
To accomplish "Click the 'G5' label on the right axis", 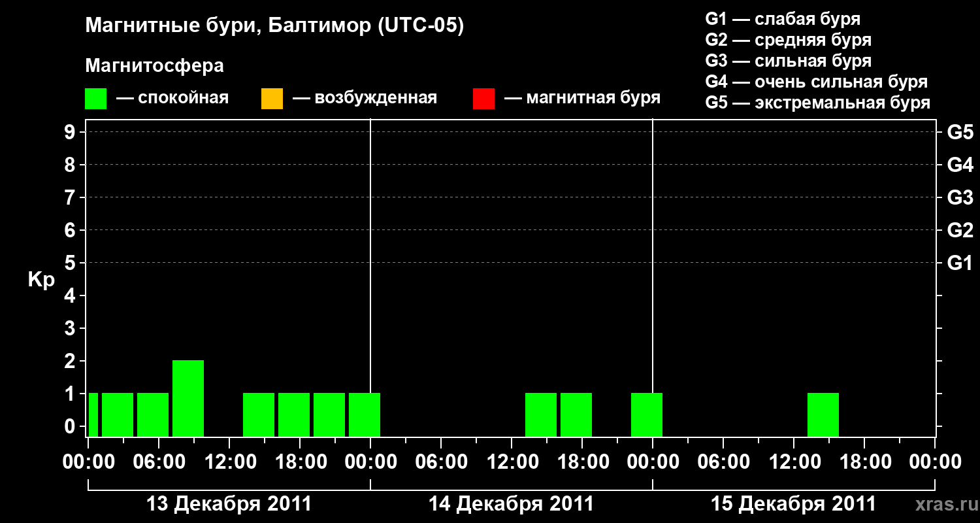I will pos(960,132).
